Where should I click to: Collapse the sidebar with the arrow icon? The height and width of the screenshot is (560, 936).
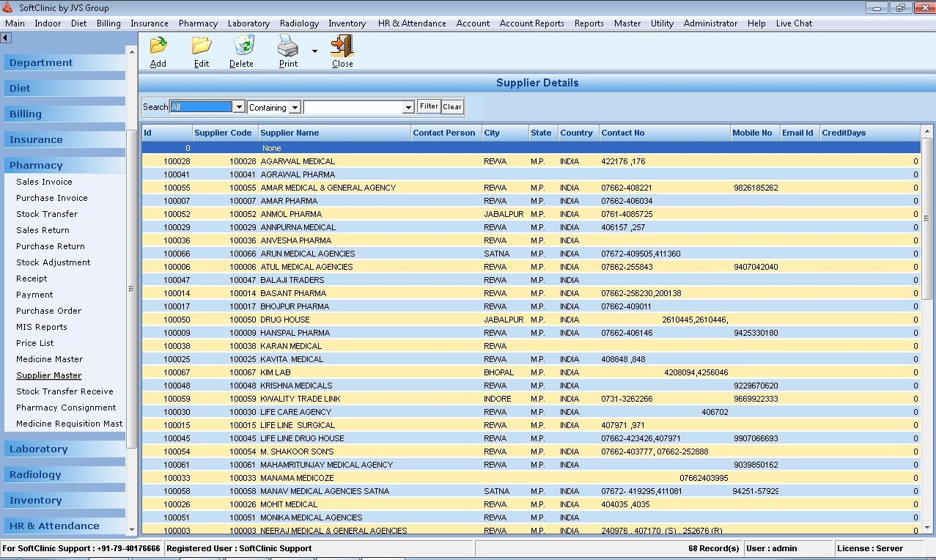pyautogui.click(x=7, y=37)
